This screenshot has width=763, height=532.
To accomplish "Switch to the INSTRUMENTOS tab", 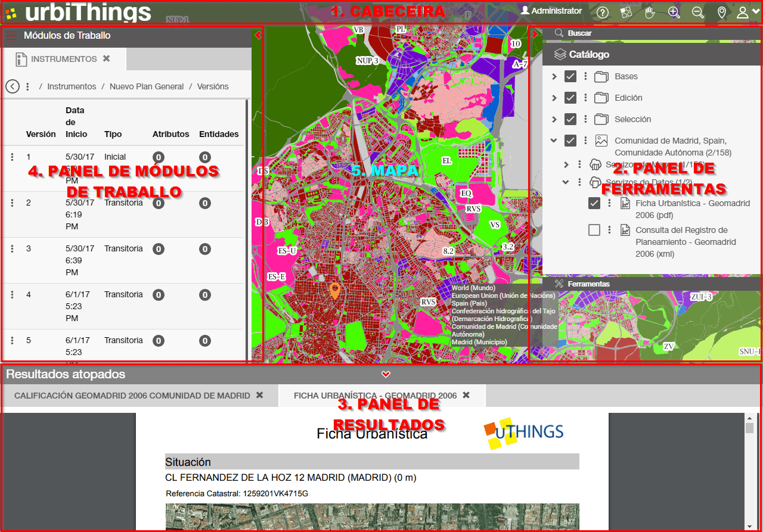I will point(64,59).
